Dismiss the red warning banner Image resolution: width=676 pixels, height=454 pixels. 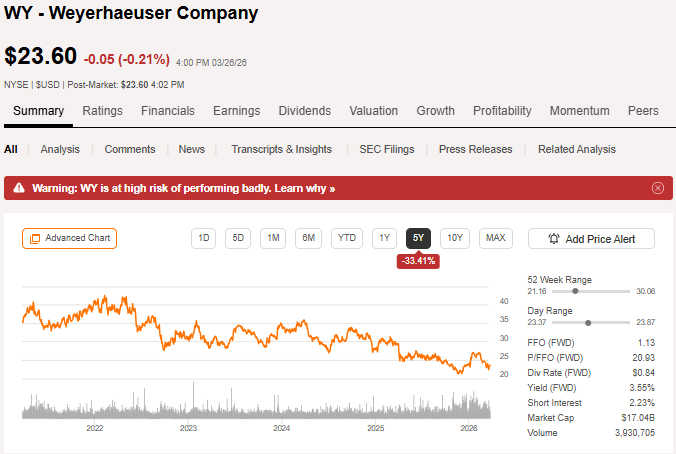click(657, 188)
